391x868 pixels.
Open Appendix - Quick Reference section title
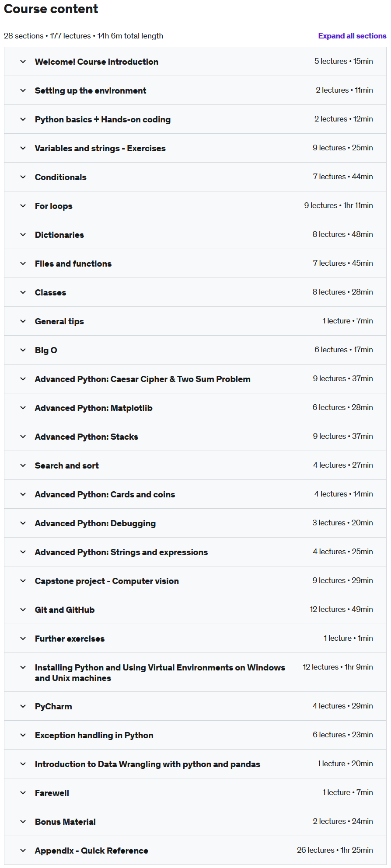(x=91, y=851)
